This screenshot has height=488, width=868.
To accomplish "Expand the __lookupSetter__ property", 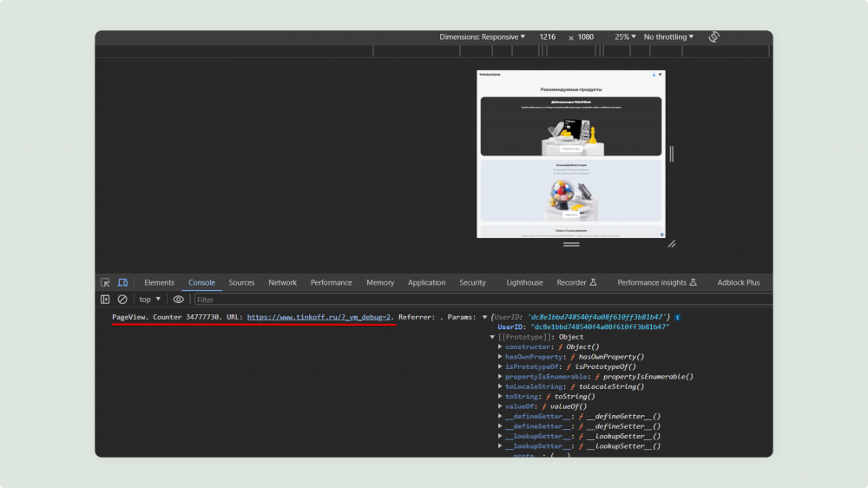I will 501,446.
